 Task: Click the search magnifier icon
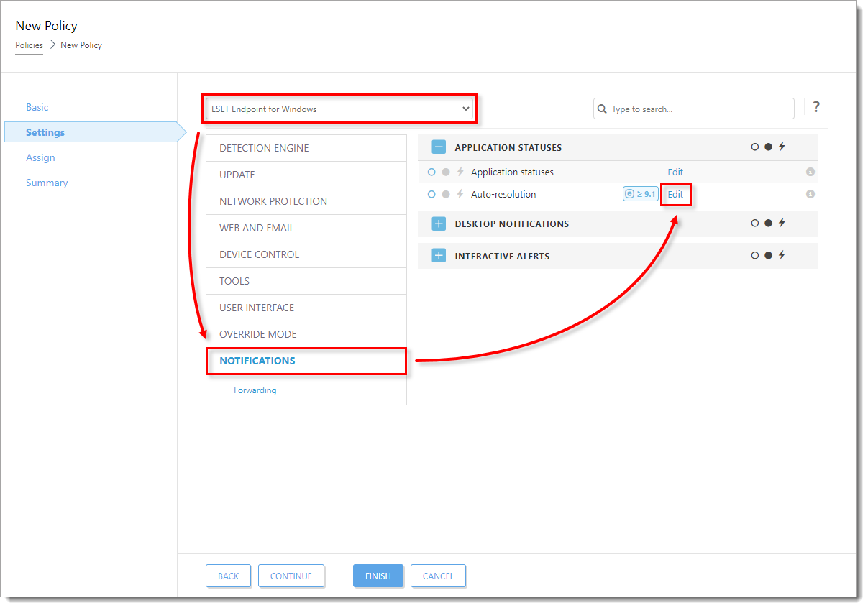coord(603,109)
